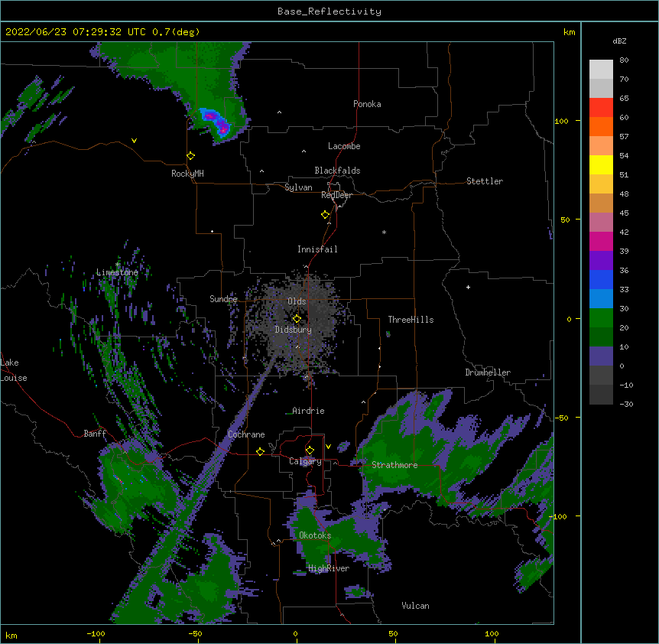Click the HighRiver label
The image size is (659, 644).
[x=329, y=568]
